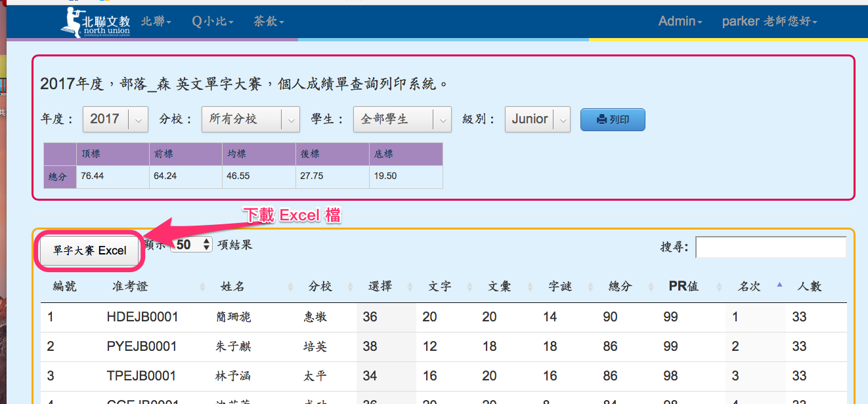Expand the Admin dropdown menu
Image resolution: width=868 pixels, height=404 pixels.
click(680, 22)
